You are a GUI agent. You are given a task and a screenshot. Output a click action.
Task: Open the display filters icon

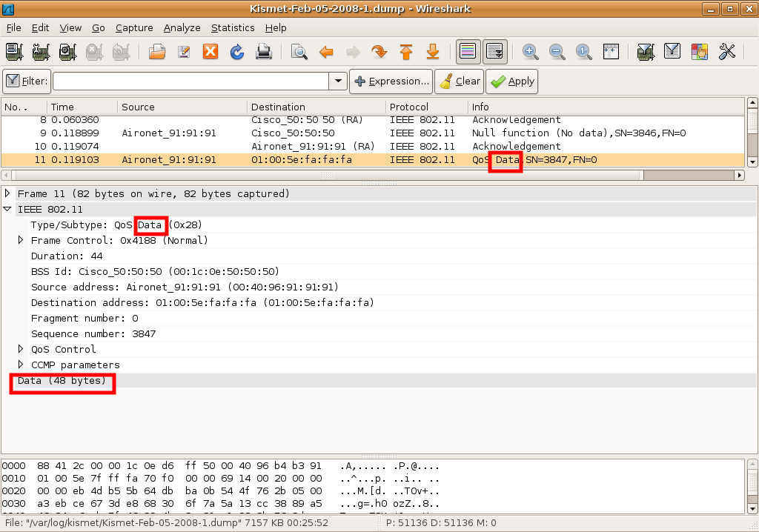point(672,51)
